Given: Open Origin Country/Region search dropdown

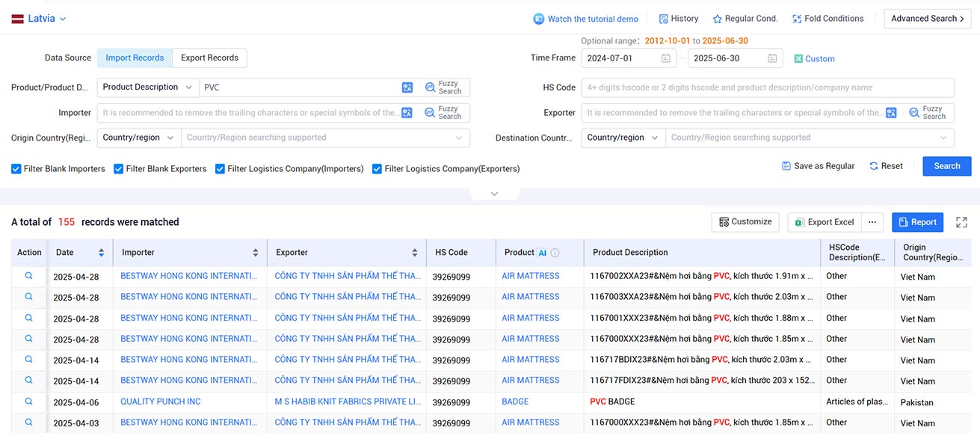Looking at the screenshot, I should 325,138.
